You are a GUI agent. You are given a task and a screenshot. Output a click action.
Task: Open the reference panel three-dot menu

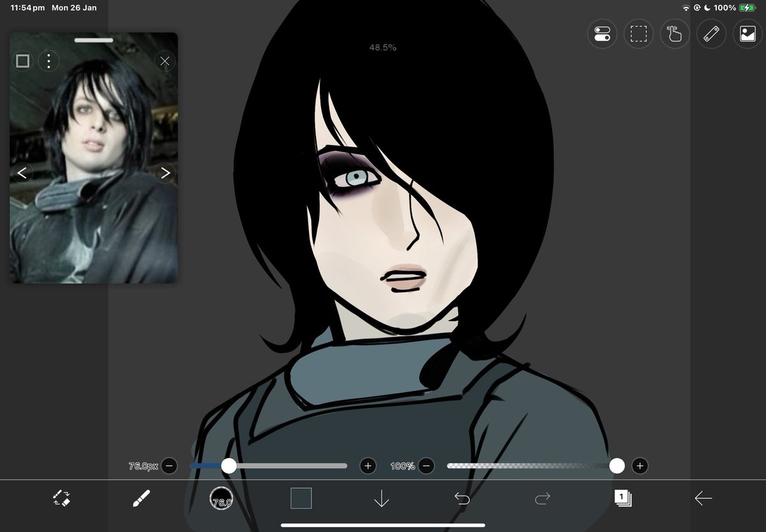click(x=49, y=61)
